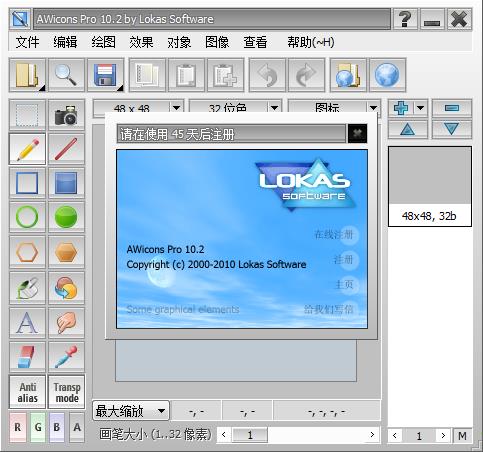
Task: Toggle the Transp mode button
Action: click(67, 392)
